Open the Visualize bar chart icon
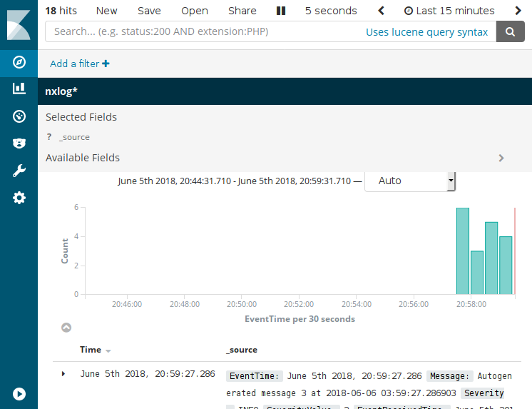 coord(19,89)
